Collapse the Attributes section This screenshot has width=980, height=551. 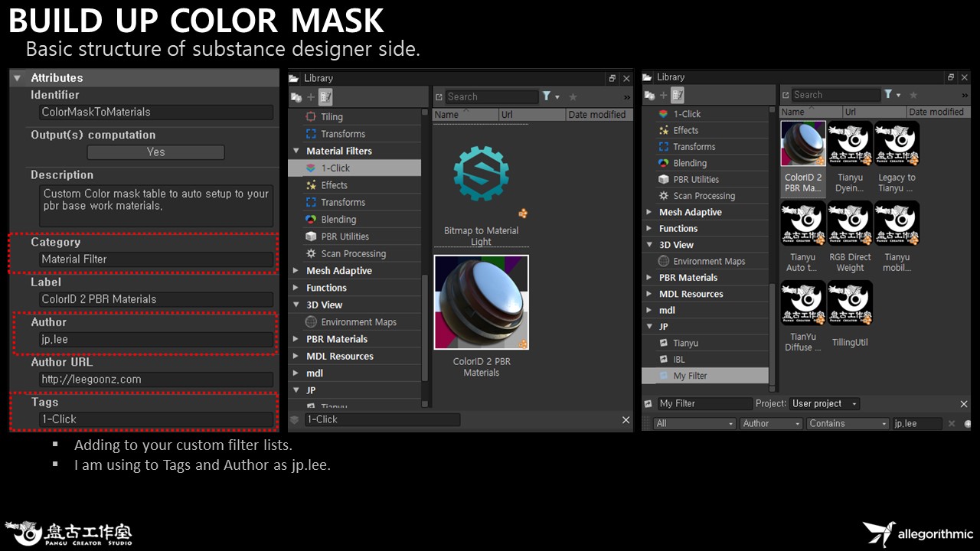[17, 78]
